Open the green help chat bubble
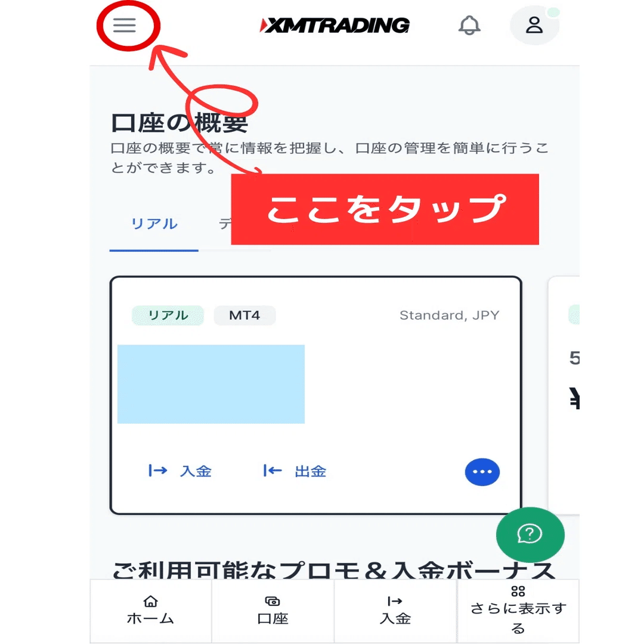The width and height of the screenshot is (644, 644). [530, 534]
